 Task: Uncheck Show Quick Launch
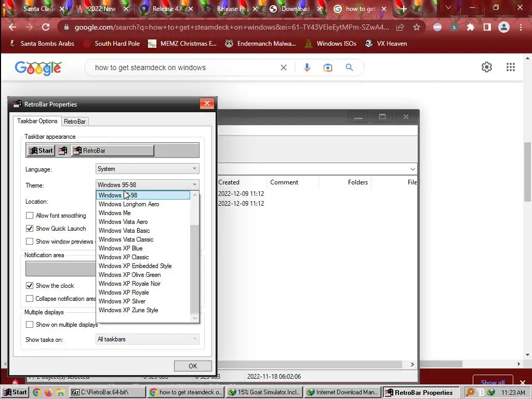click(x=30, y=229)
